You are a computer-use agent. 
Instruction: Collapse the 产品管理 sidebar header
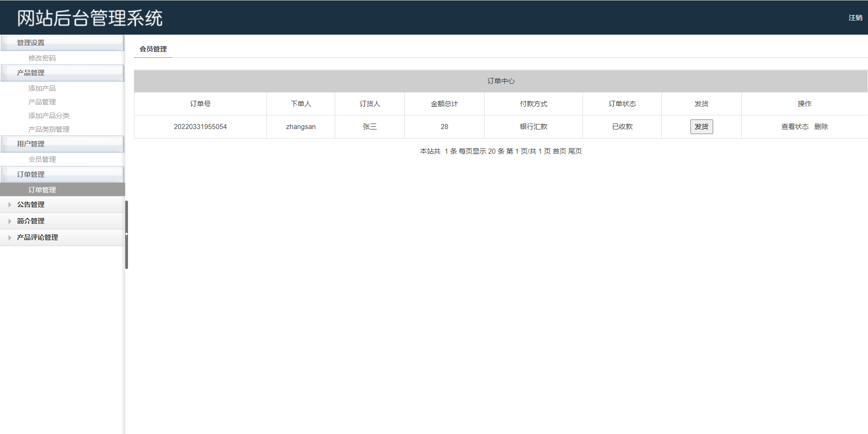(62, 73)
